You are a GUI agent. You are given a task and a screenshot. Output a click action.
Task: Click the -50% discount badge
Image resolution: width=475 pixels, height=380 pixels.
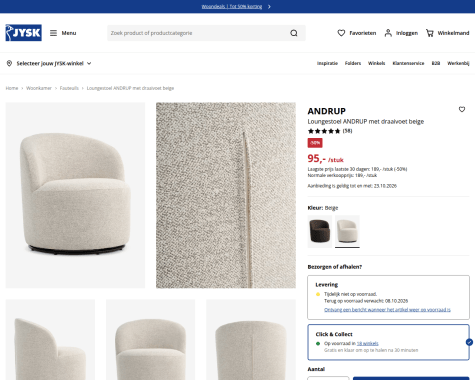[x=315, y=143]
